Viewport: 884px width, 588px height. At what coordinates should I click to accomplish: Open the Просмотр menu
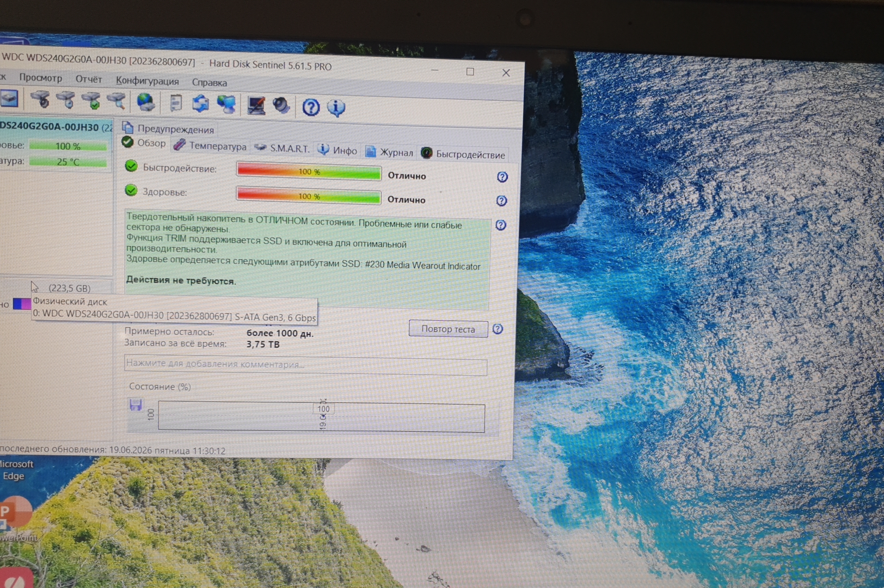pos(41,78)
